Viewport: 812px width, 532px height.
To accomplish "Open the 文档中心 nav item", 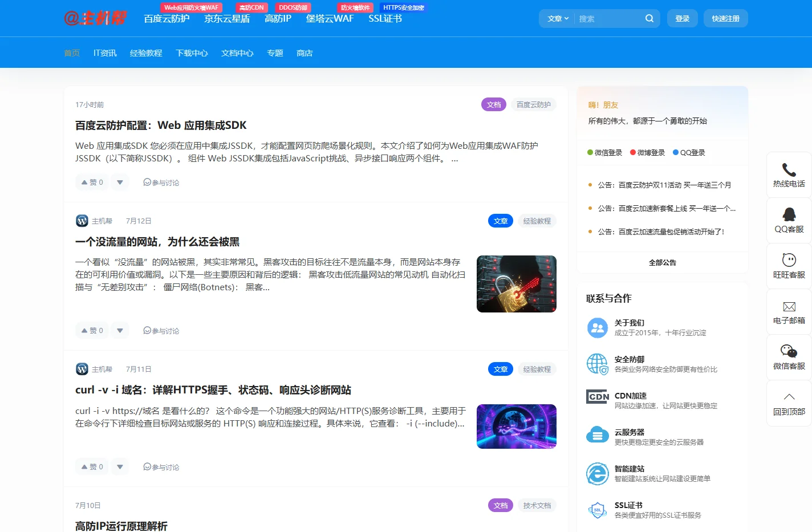I will point(237,53).
